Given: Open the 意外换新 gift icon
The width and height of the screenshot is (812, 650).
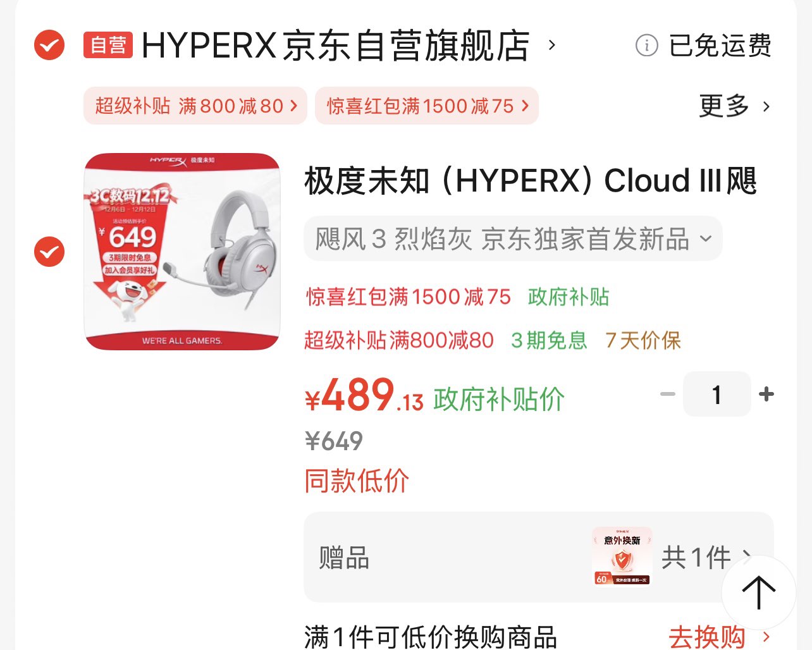Looking at the screenshot, I should pos(622,556).
